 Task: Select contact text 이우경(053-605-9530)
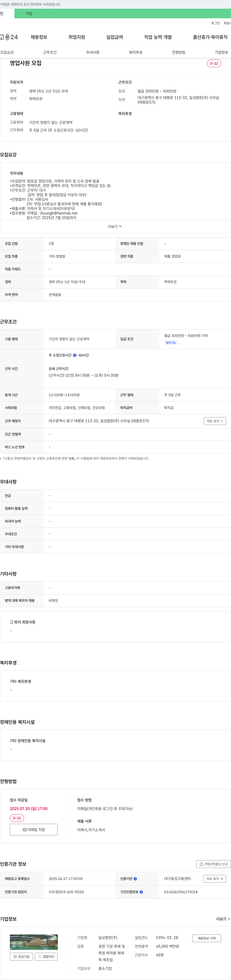click(x=66, y=892)
